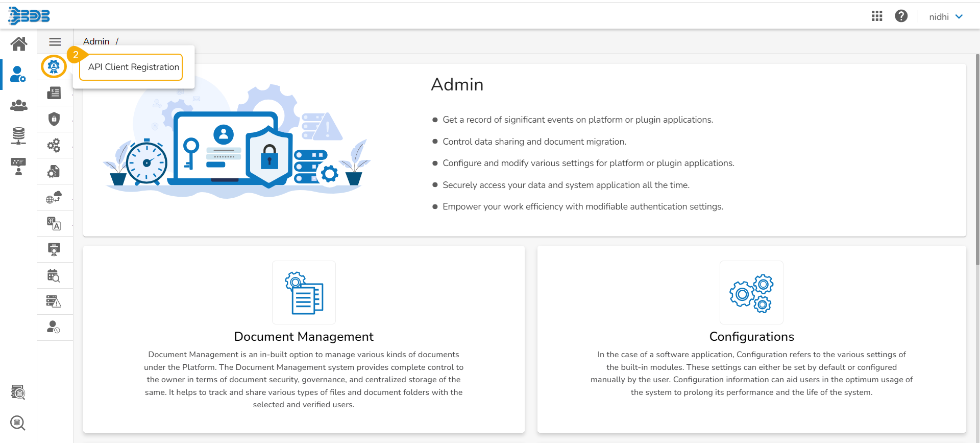Click the language translation icon
980x443 pixels.
click(54, 223)
